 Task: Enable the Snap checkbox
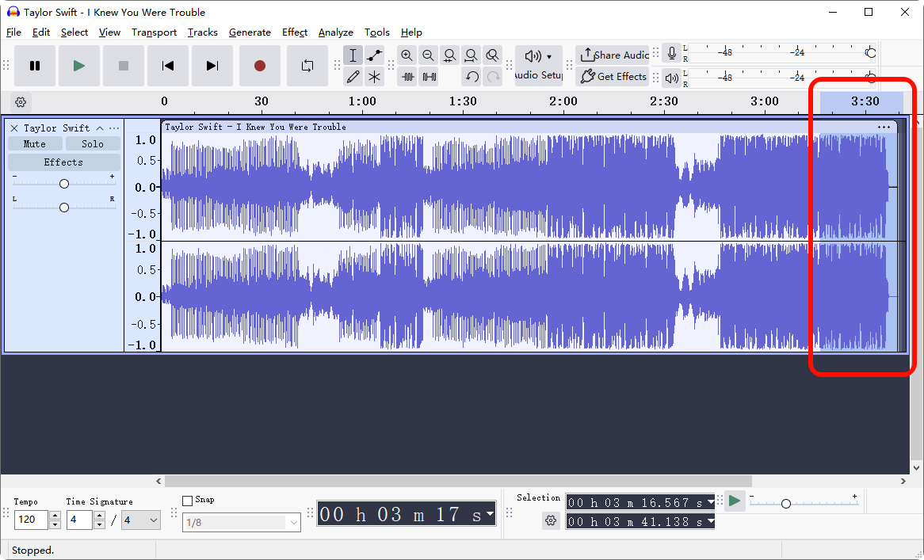[x=187, y=501]
